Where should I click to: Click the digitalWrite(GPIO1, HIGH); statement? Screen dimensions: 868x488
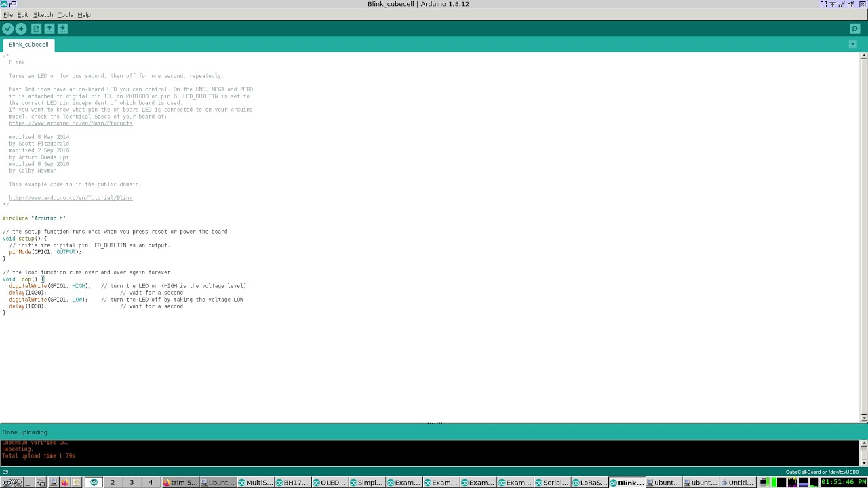(50, 286)
